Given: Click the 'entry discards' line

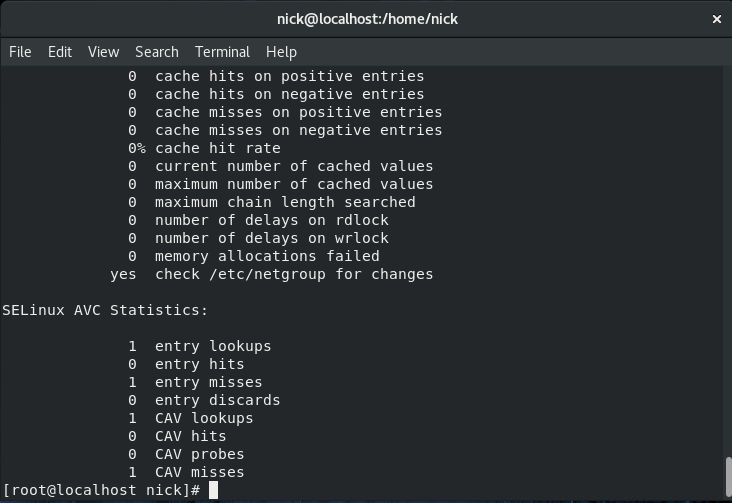Looking at the screenshot, I should 204,400.
